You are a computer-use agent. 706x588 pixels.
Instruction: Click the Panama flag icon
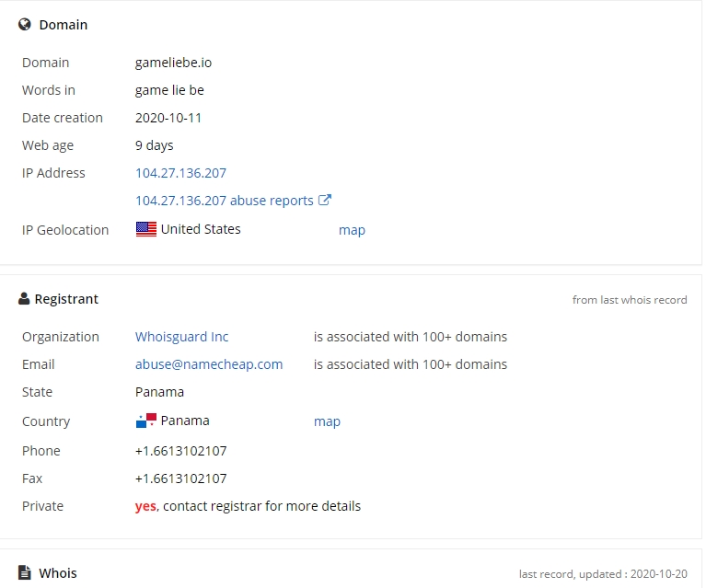145,421
